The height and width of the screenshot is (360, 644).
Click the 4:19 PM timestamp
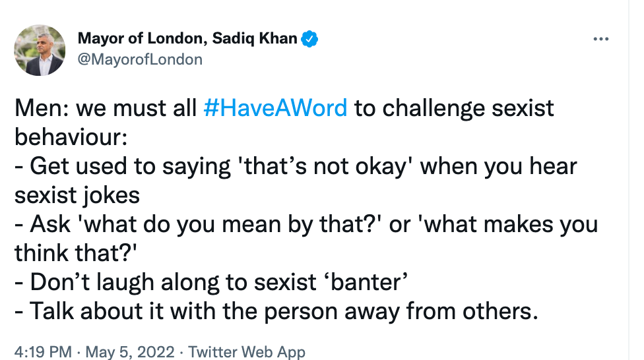coord(37,352)
